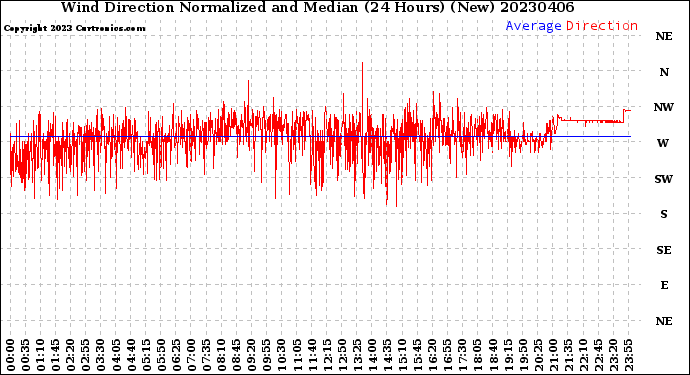Click the 09:20 time axis label
690x375 pixels.
pyautogui.click(x=252, y=355)
